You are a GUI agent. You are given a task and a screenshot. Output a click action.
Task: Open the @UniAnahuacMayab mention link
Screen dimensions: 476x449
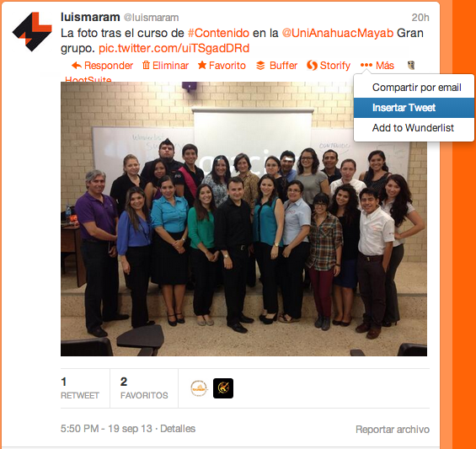[x=338, y=33]
